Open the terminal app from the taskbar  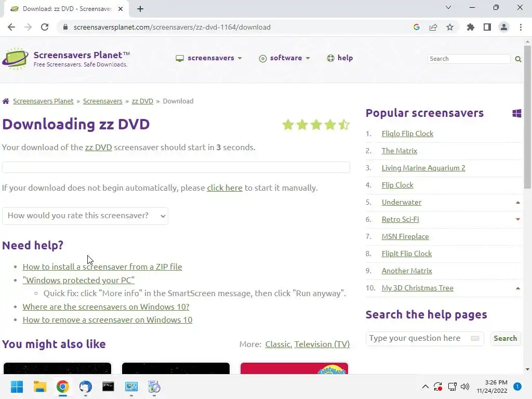click(108, 387)
